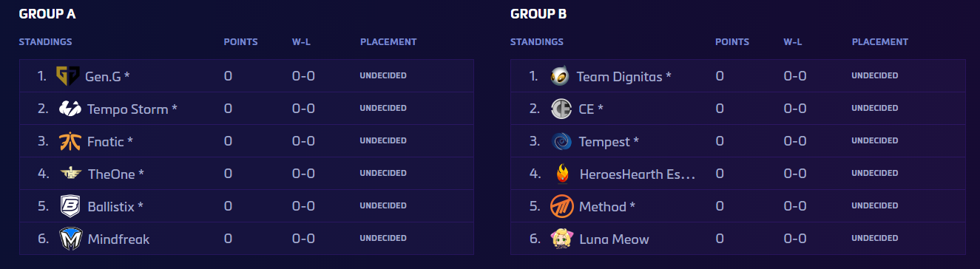The width and height of the screenshot is (980, 269).
Task: Click Mindfreak's Undecided placement label
Action: (x=383, y=239)
